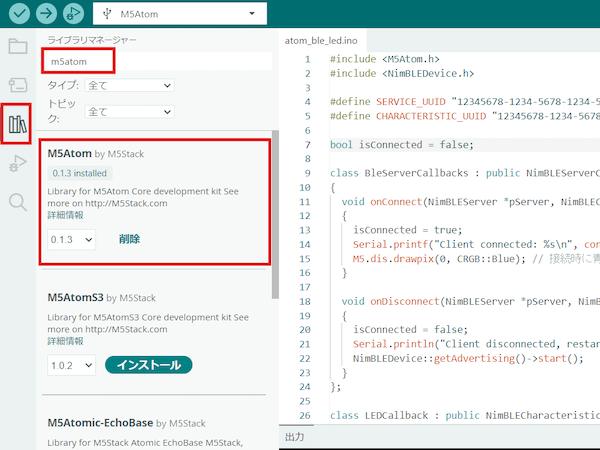Click the Upload arrow button
This screenshot has height=450, width=600.
(46, 14)
